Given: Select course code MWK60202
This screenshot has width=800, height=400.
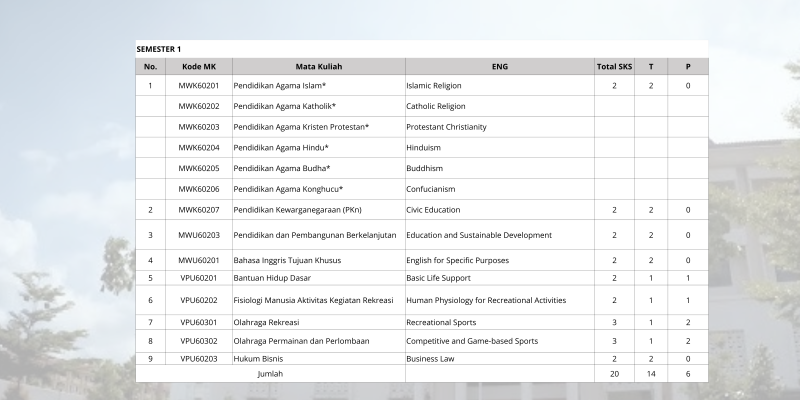Looking at the screenshot, I should click(199, 106).
